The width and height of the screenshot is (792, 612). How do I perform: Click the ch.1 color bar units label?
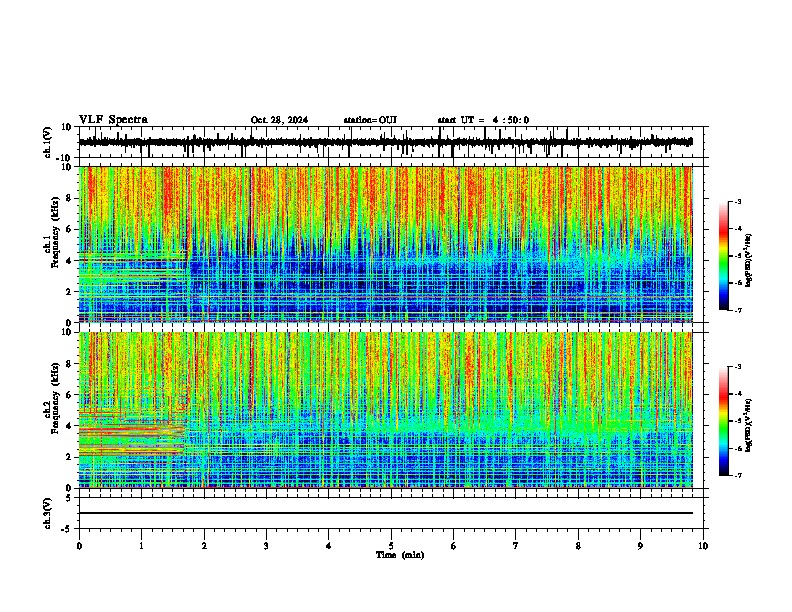(x=749, y=261)
